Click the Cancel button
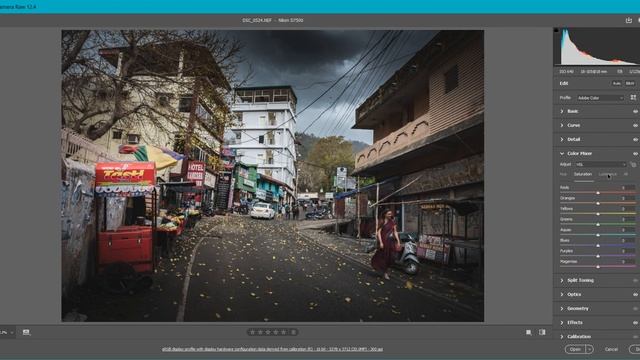The height and width of the screenshot is (360, 640). [x=611, y=349]
